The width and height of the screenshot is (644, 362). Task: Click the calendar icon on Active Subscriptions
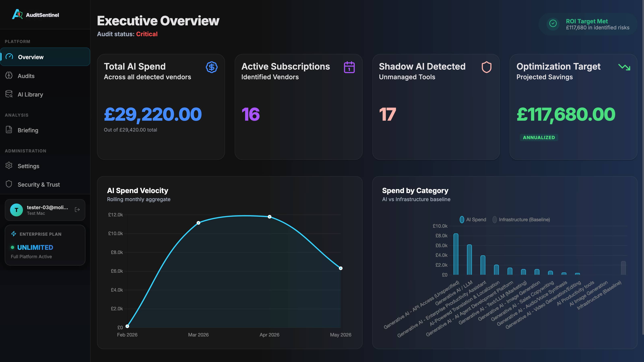pos(349,67)
